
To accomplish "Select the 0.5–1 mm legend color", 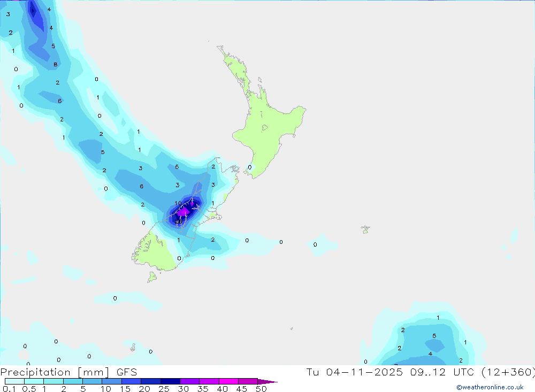I will [34, 381].
